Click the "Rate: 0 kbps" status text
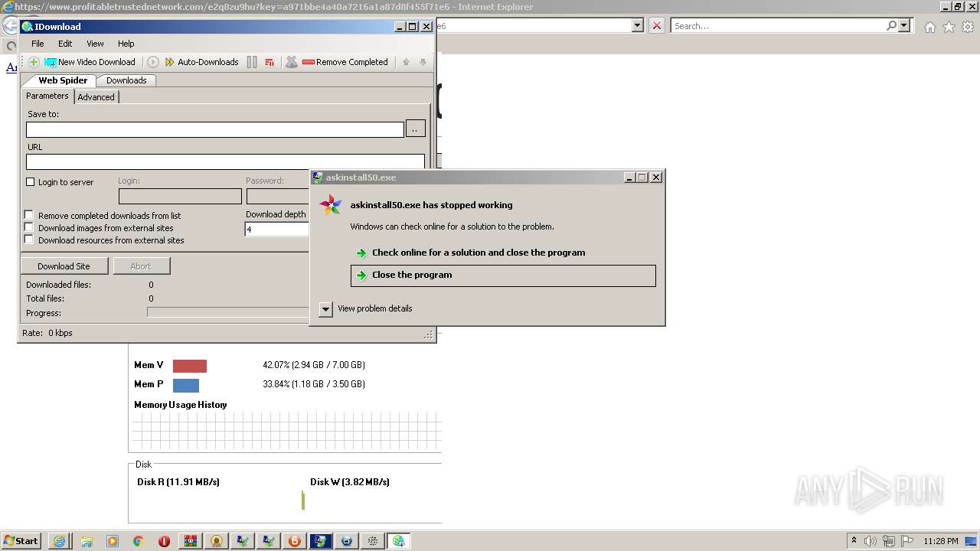This screenshot has width=980, height=551. (x=47, y=333)
